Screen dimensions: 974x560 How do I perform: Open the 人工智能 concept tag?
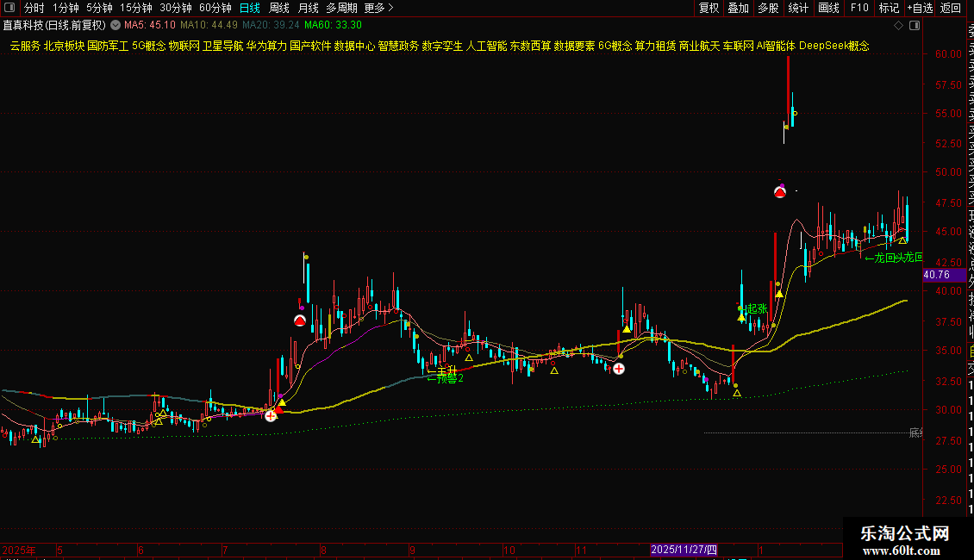486,46
